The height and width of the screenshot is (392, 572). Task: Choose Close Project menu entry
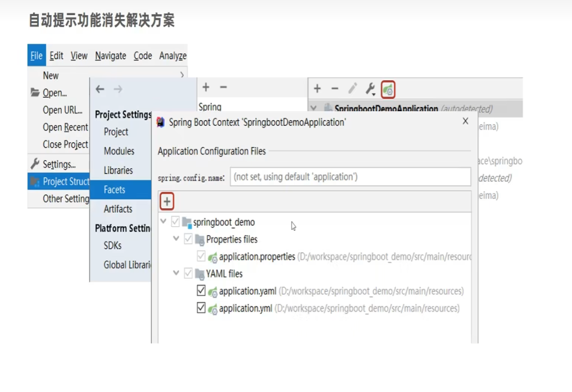[x=65, y=144]
